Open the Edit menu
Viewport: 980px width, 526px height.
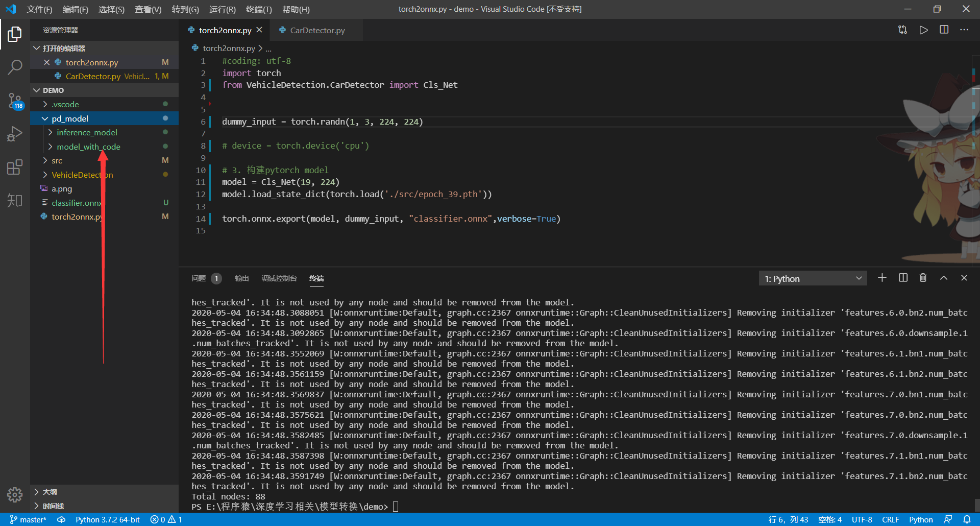click(x=75, y=9)
